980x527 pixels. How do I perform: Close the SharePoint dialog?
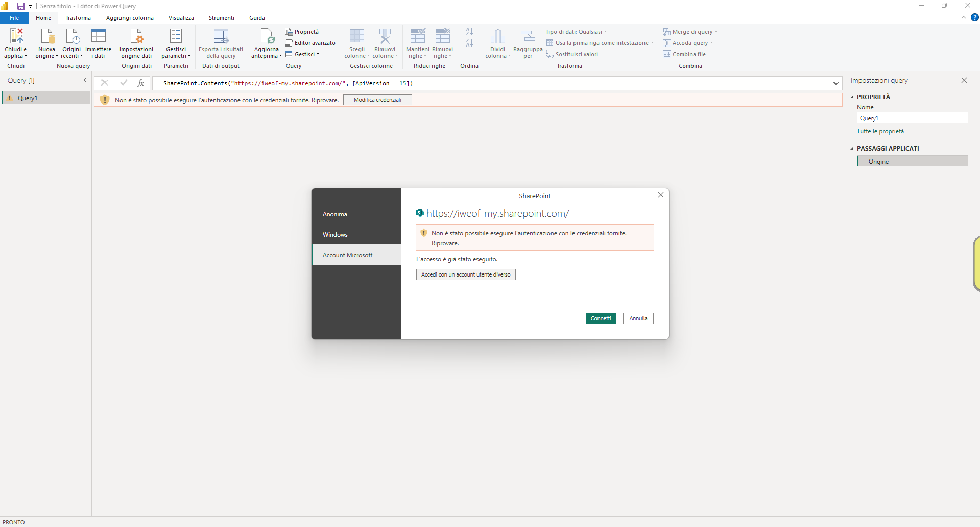[660, 195]
